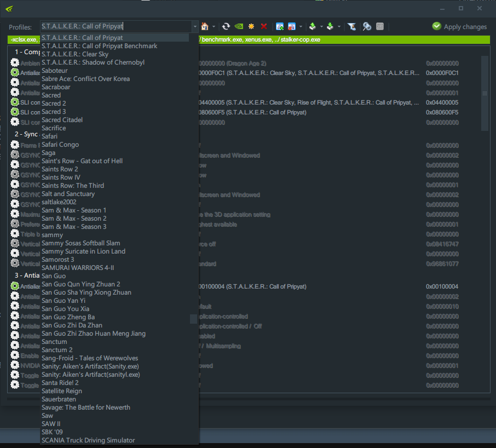Click the Profiles combo box text field
496x448 pixels.
point(116,26)
